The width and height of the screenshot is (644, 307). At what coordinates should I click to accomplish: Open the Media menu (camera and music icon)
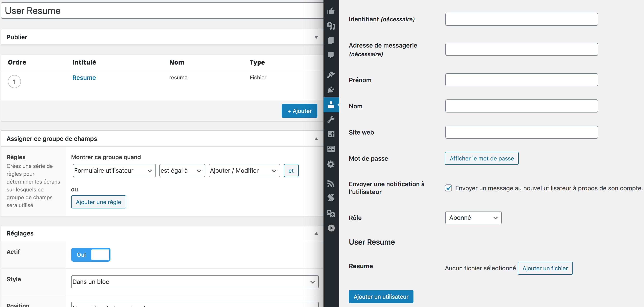(x=331, y=26)
